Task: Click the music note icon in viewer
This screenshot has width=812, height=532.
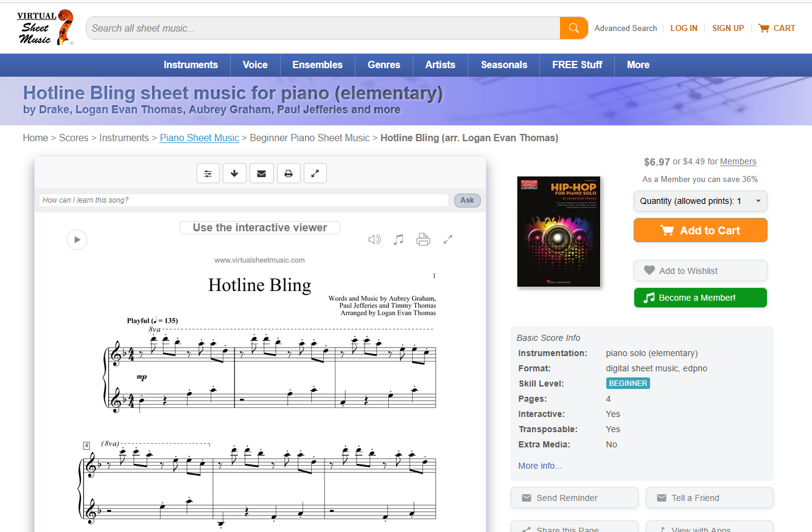Action: pyautogui.click(x=399, y=240)
